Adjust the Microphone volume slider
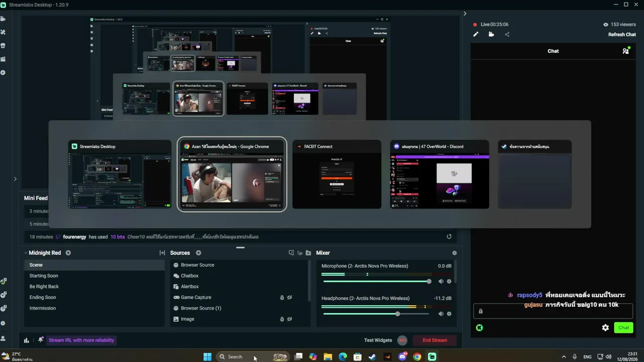 376,282
